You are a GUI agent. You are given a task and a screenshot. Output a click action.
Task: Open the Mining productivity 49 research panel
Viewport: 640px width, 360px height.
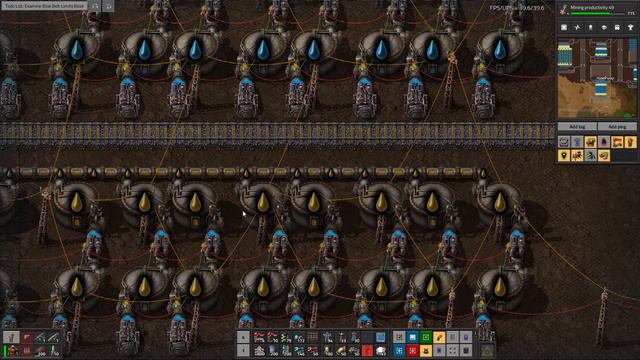(597, 10)
